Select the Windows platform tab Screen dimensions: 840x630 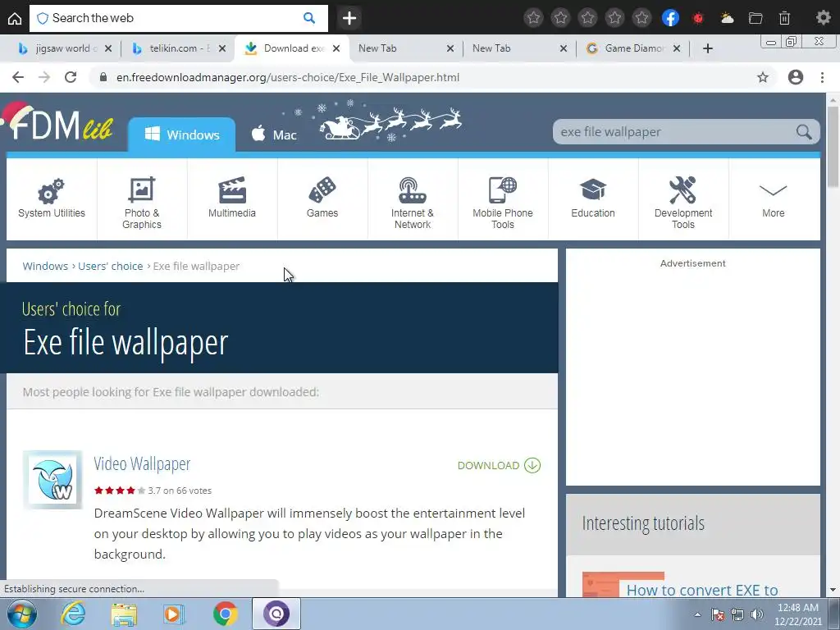pyautogui.click(x=181, y=135)
